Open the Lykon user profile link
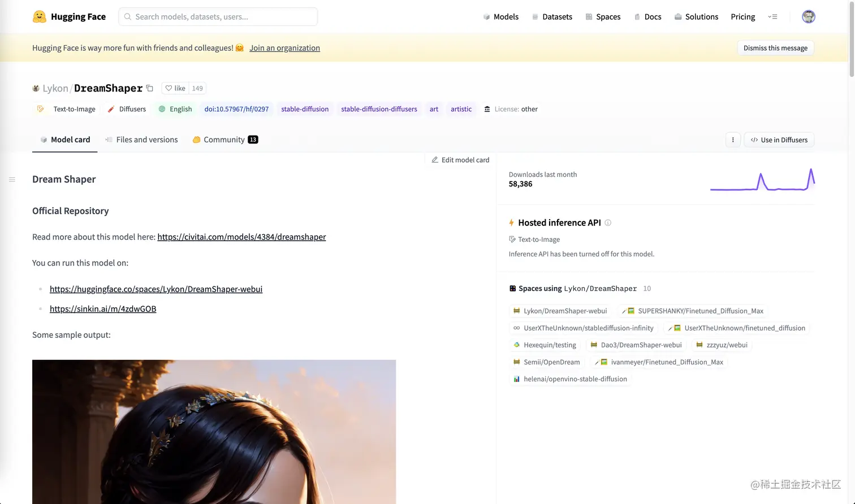855x504 pixels. (55, 88)
